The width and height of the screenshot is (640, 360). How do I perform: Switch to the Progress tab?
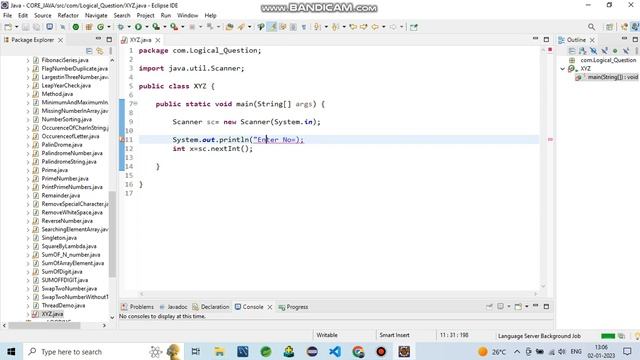click(x=293, y=307)
